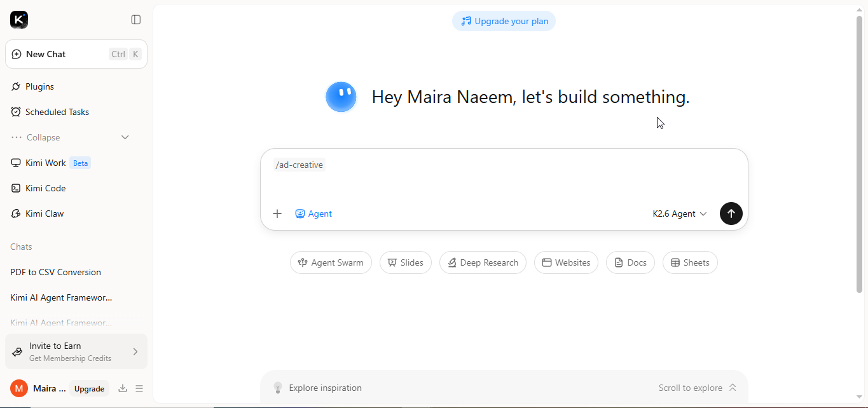Click Scroll to explore double-chevron
The width and height of the screenshot is (868, 408).
[x=733, y=388]
